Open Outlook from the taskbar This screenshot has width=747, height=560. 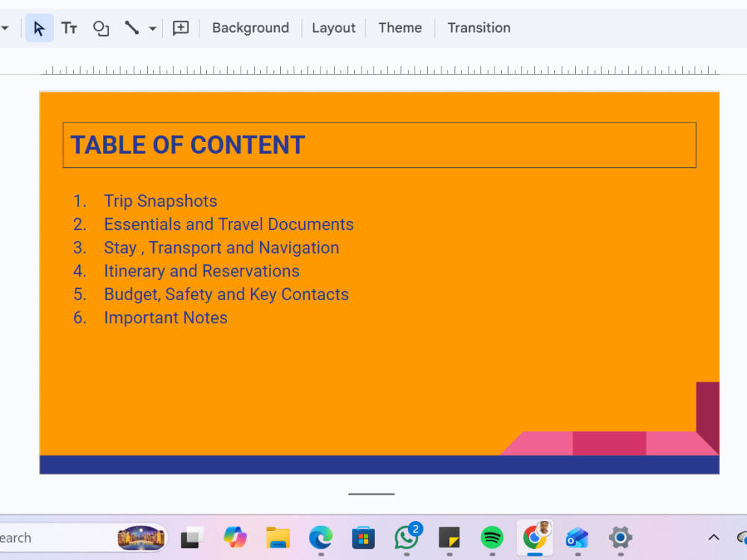577,538
